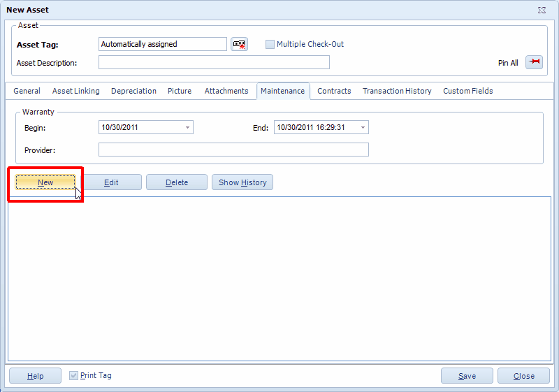
Task: Click the barcode scan icon beside Asset Tag
Action: pyautogui.click(x=239, y=44)
